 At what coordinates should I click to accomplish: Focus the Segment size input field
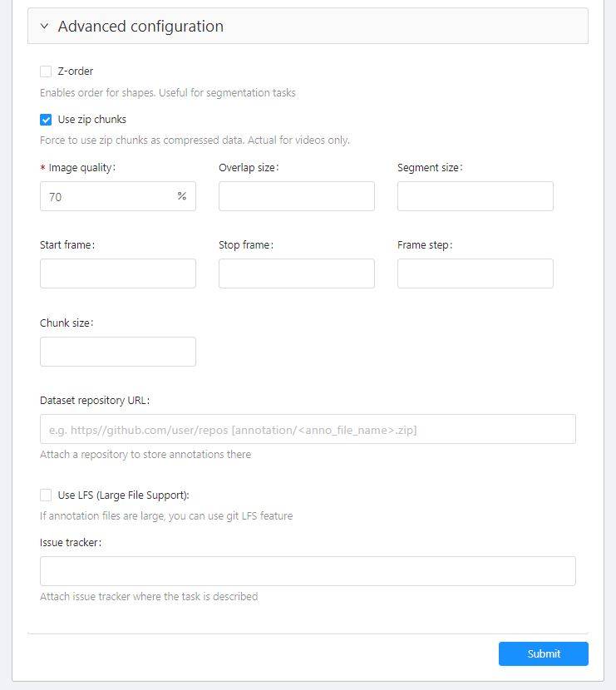(x=475, y=197)
